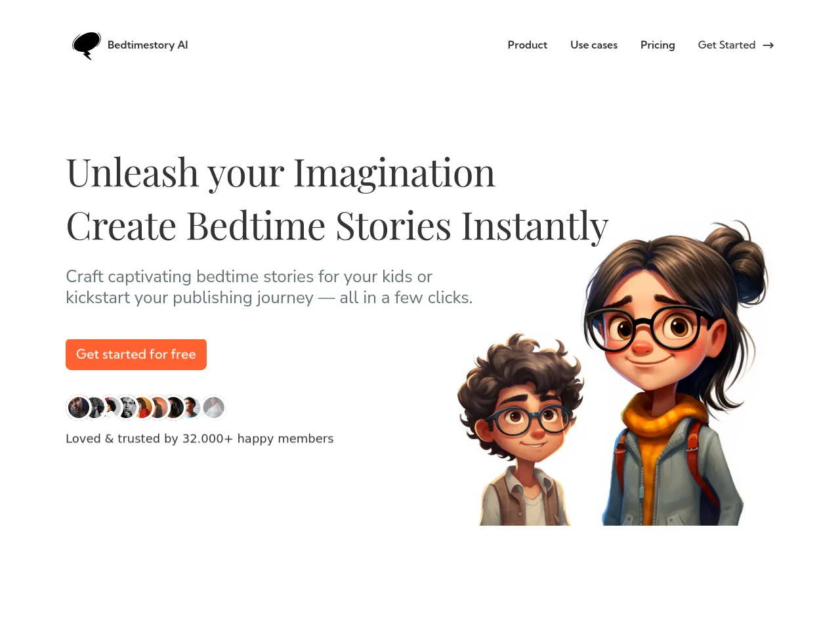840x630 pixels.
Task: Click the arrow icon beside Get Started
Action: point(768,45)
